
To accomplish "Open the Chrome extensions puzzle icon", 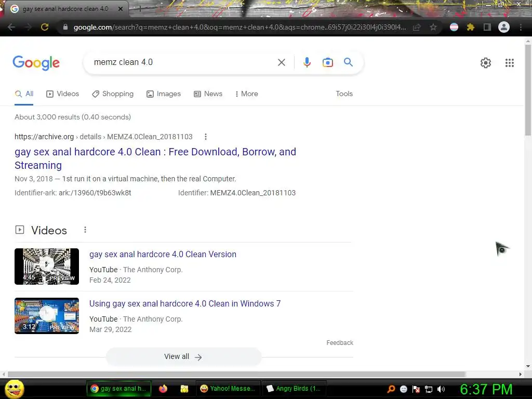I will click(470, 27).
